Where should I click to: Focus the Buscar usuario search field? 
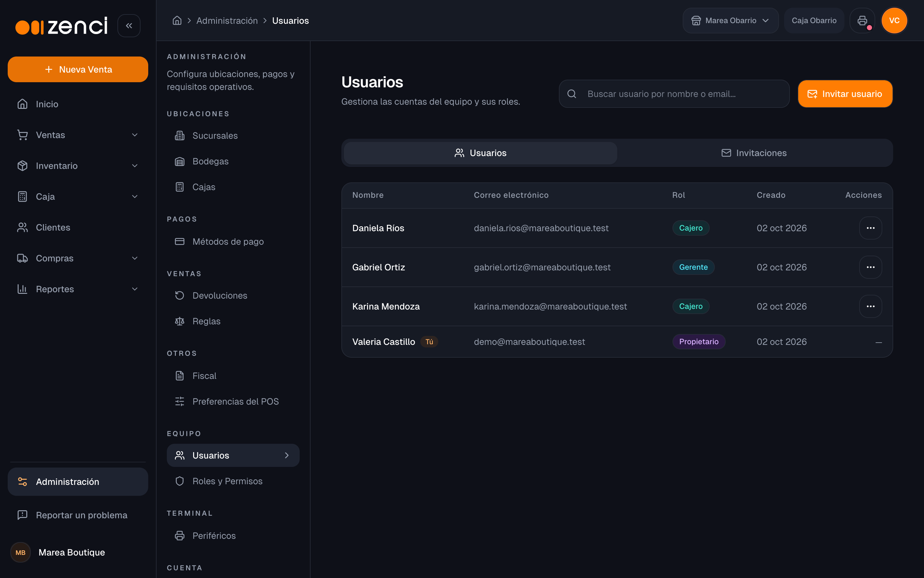point(674,94)
